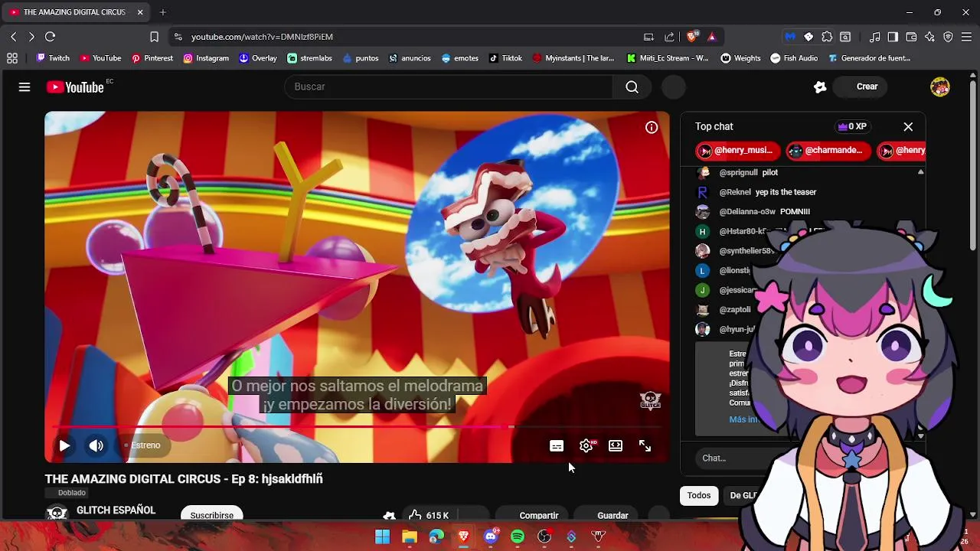Install app icon in address bar

point(648,37)
